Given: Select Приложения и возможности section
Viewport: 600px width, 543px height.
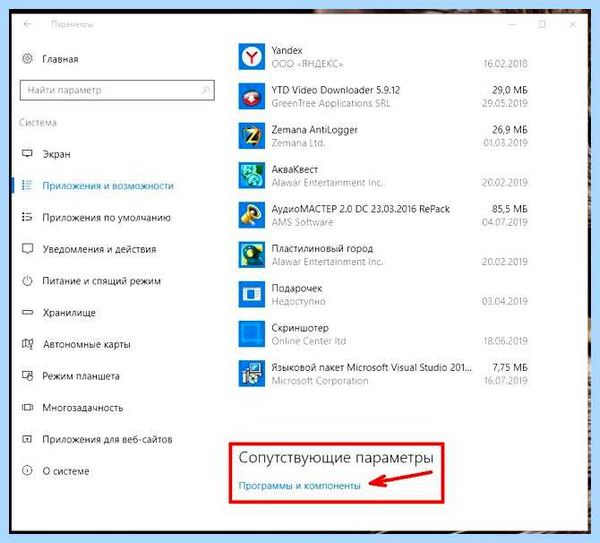Looking at the screenshot, I should (x=108, y=186).
